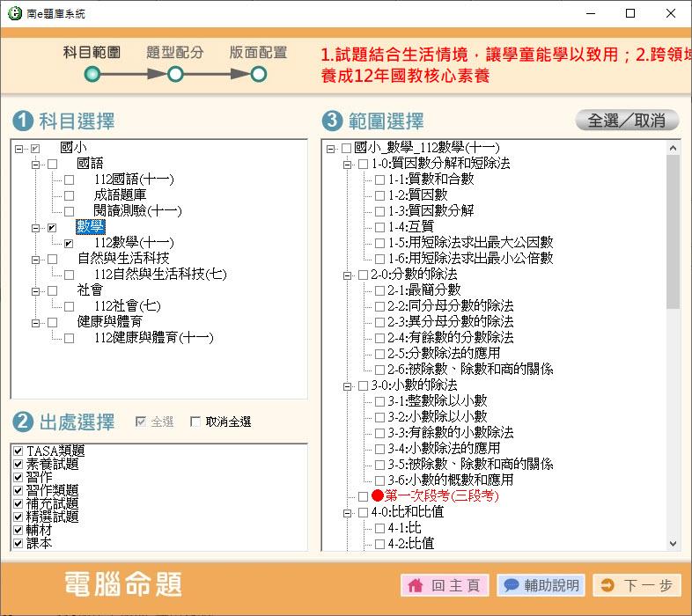This screenshot has width=692, height=616.
Task: Select the 成語題庫 tree item
Action: point(120,195)
